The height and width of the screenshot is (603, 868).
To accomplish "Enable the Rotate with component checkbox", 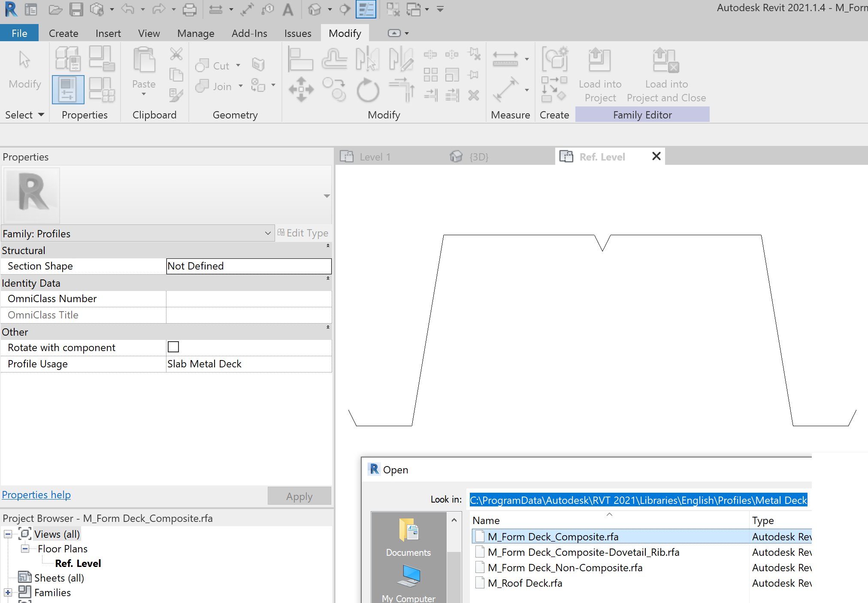I will click(173, 347).
